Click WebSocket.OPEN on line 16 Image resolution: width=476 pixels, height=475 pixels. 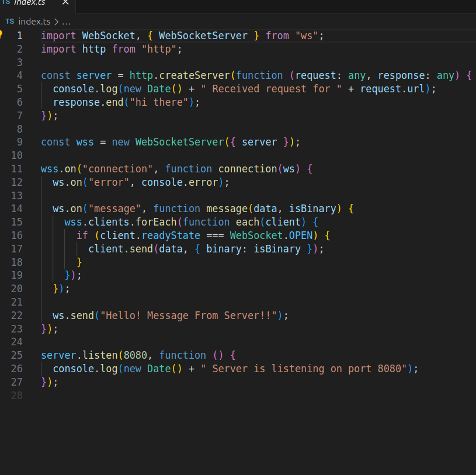271,235
